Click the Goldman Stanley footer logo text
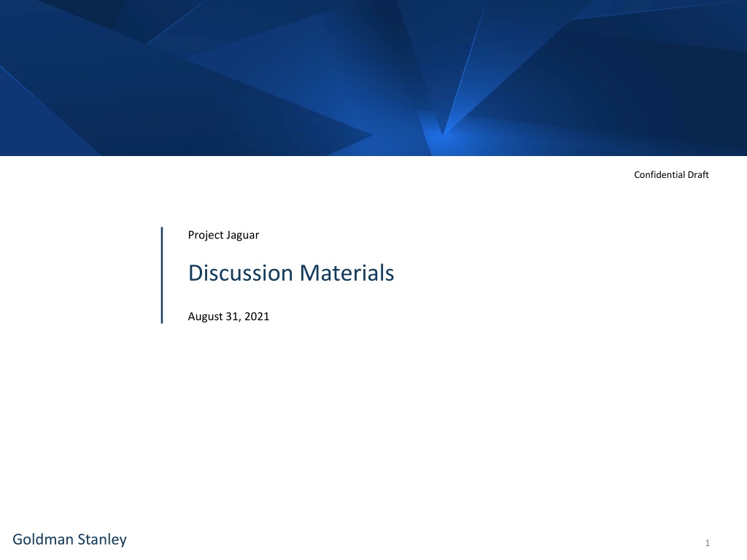Image resolution: width=747 pixels, height=560 pixels. (x=69, y=540)
